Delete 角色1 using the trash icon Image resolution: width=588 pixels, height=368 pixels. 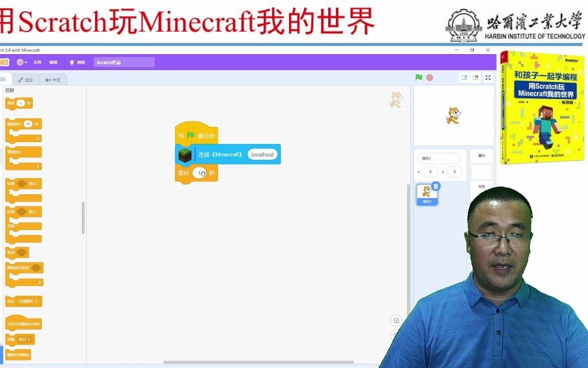[x=435, y=186]
